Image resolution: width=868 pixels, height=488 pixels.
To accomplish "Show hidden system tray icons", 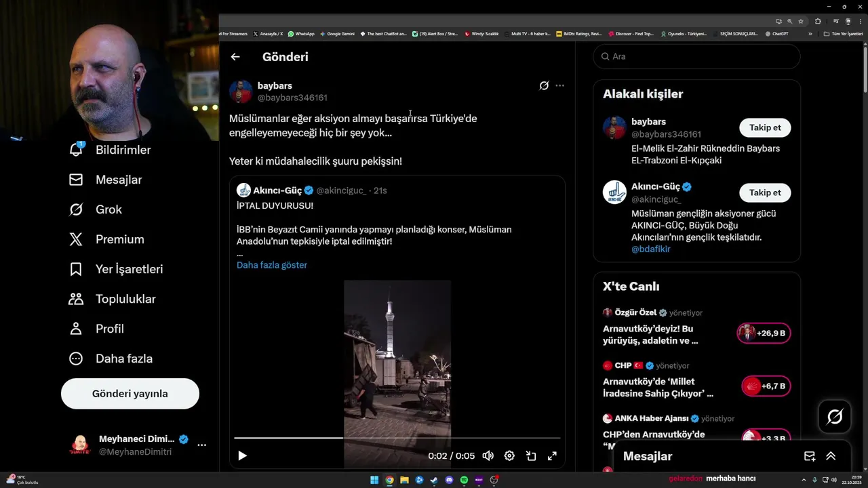I will pos(806,480).
